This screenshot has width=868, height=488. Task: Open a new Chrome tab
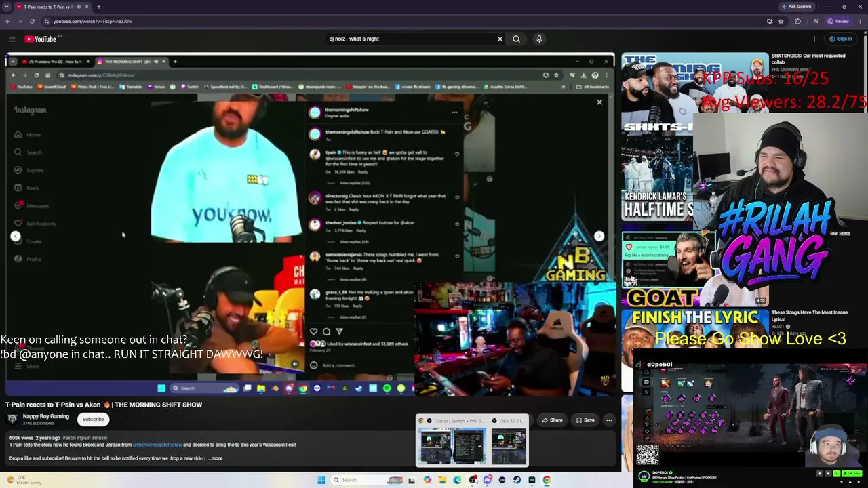pos(99,7)
